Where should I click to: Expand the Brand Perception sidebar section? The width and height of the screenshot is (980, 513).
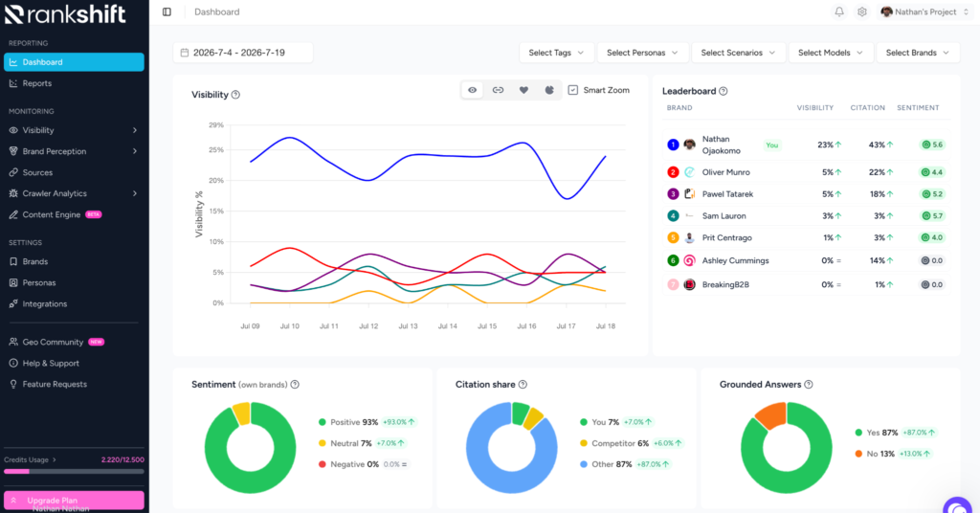coord(74,151)
